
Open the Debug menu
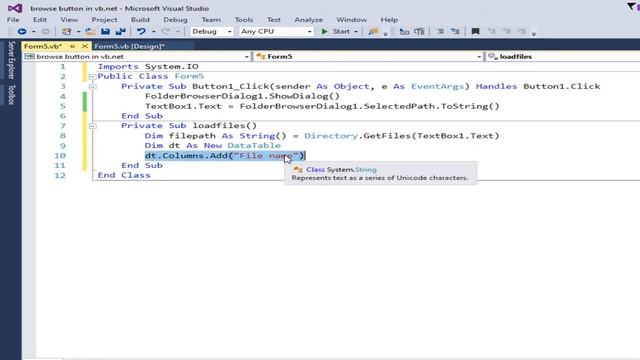pos(175,20)
